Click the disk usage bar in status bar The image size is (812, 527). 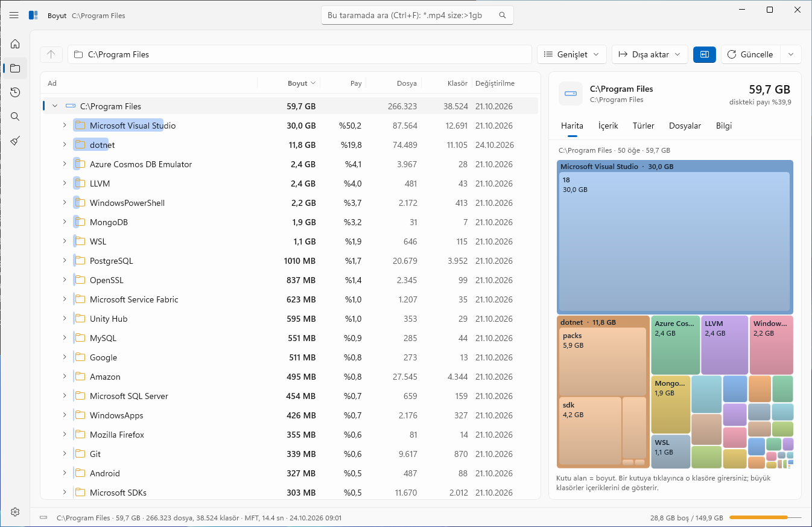click(x=766, y=518)
